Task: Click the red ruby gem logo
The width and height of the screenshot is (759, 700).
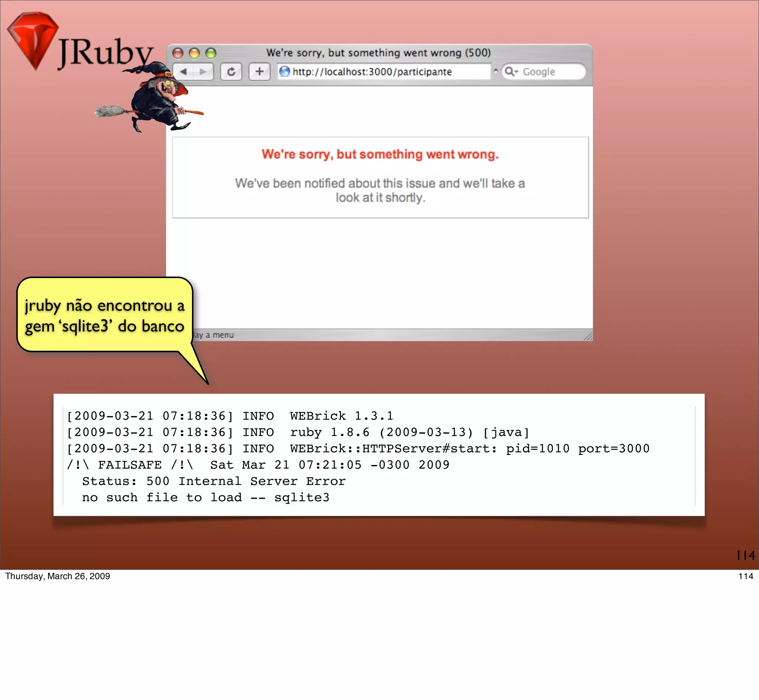Action: (33, 40)
